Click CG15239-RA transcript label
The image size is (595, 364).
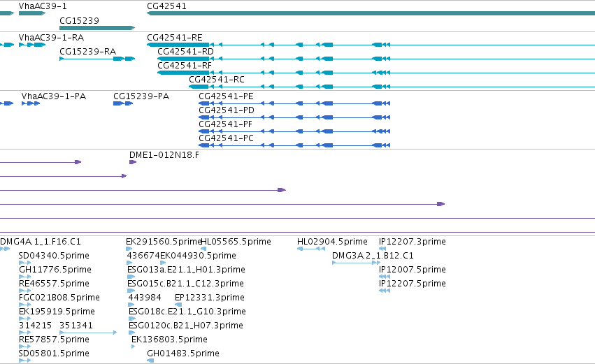[x=87, y=52]
